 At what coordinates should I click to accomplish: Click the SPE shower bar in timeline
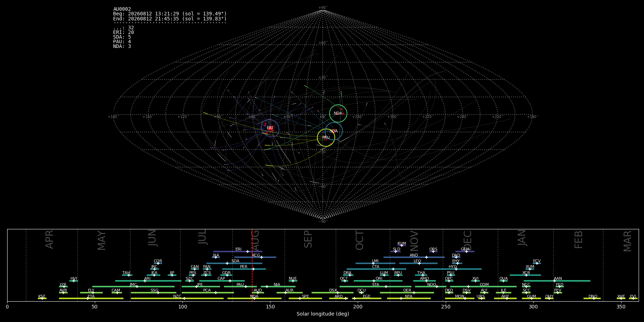coord(305,298)
